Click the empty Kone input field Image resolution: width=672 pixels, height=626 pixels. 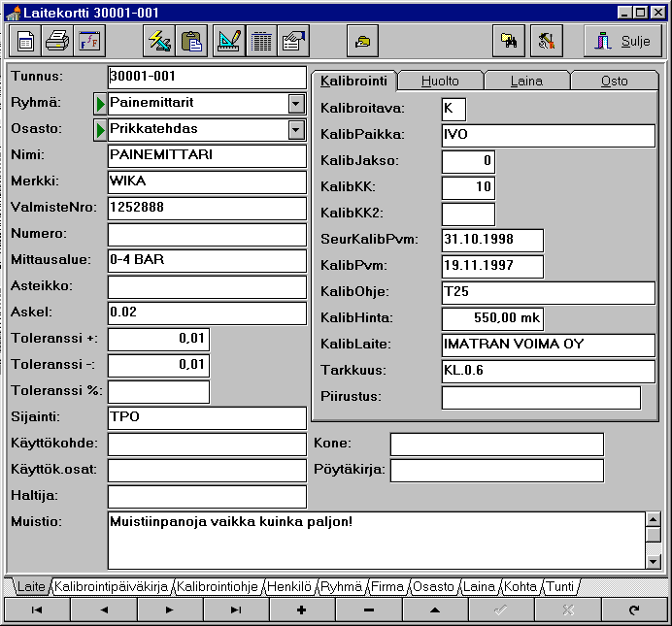[x=497, y=445]
